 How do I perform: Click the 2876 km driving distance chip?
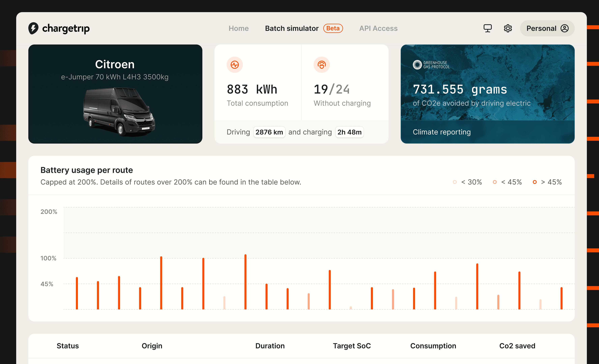[269, 132]
